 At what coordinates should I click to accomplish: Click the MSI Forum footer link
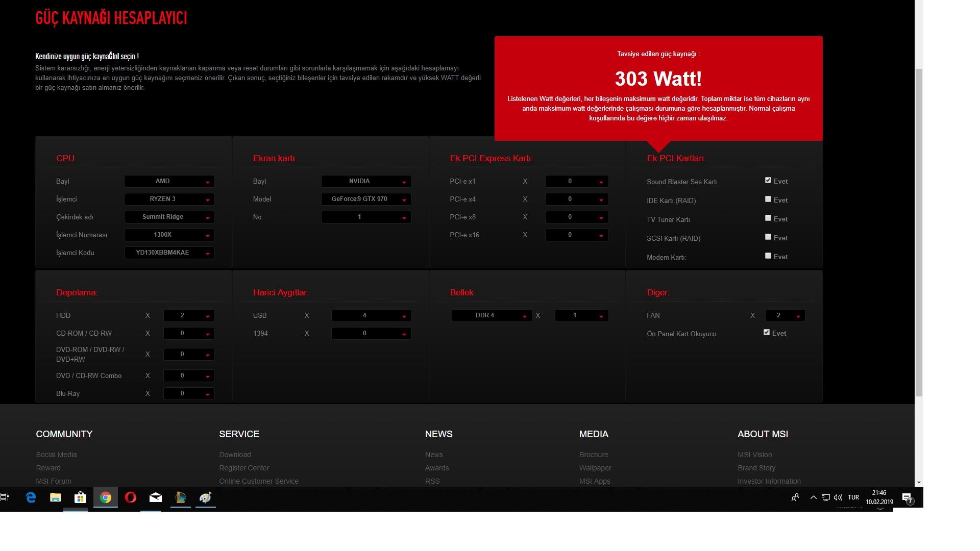(54, 481)
